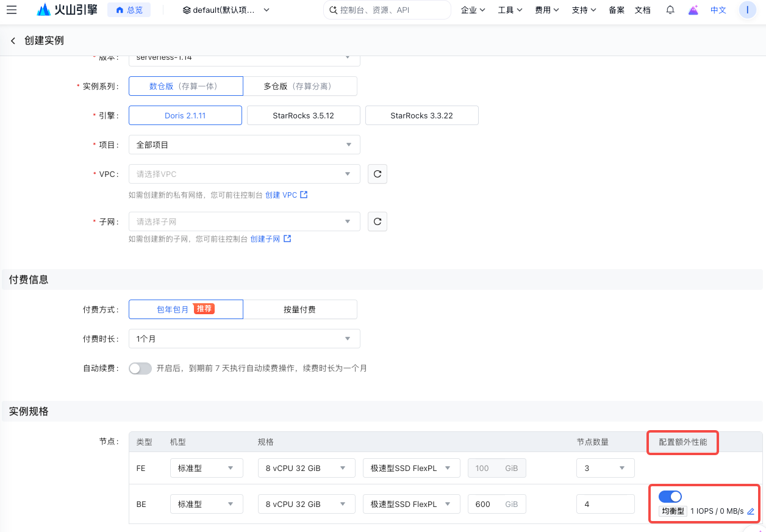Click the 配置额外性能 column header

click(x=683, y=442)
